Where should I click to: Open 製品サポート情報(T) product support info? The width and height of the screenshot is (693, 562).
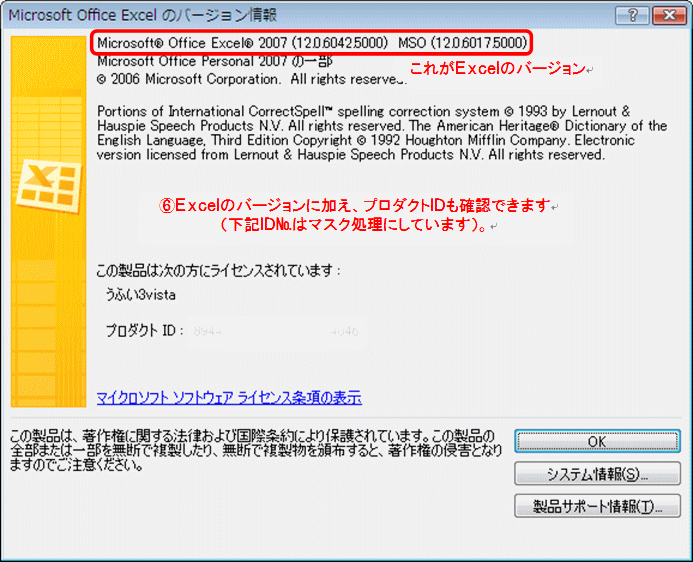[597, 505]
